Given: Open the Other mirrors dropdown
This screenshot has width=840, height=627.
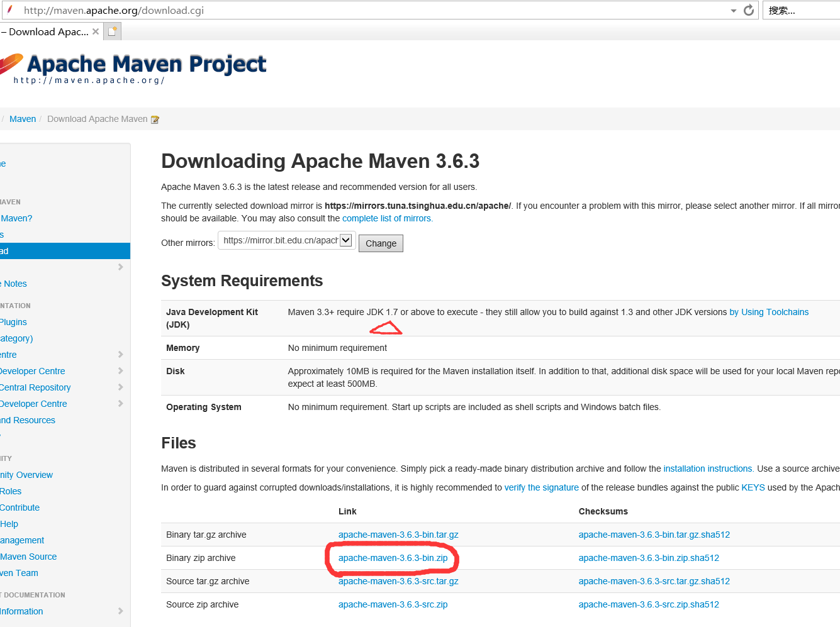Looking at the screenshot, I should [x=287, y=240].
